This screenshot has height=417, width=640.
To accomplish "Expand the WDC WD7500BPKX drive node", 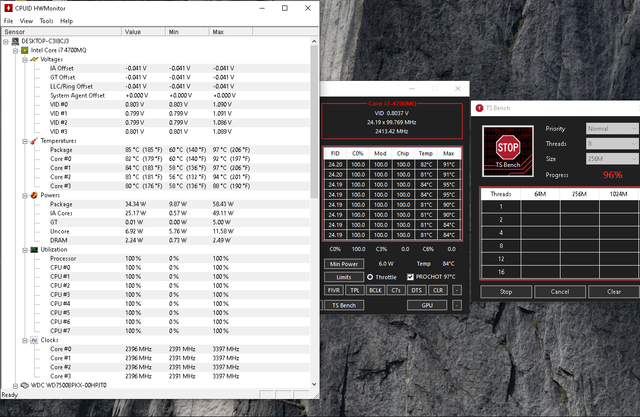I will click(x=16, y=386).
